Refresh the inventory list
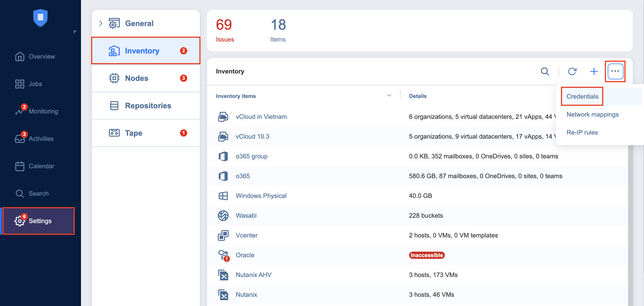The height and width of the screenshot is (306, 644). (572, 71)
